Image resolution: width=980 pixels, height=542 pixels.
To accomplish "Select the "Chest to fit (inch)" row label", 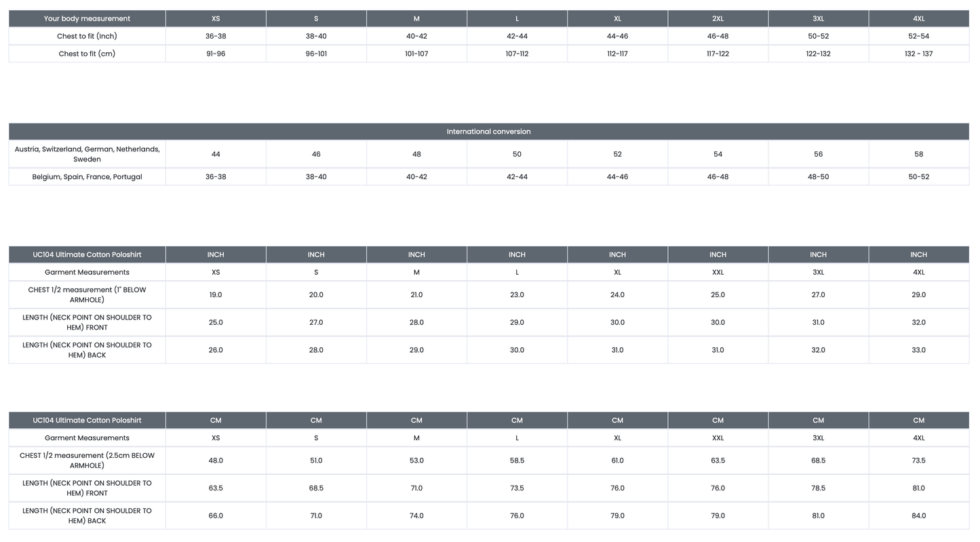I will [x=87, y=36].
